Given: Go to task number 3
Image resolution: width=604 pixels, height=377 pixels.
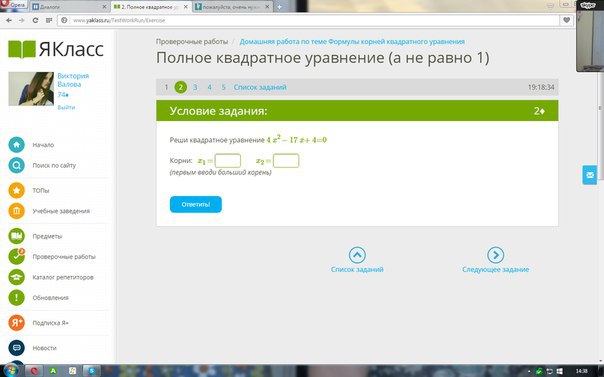Looking at the screenshot, I should click(195, 87).
